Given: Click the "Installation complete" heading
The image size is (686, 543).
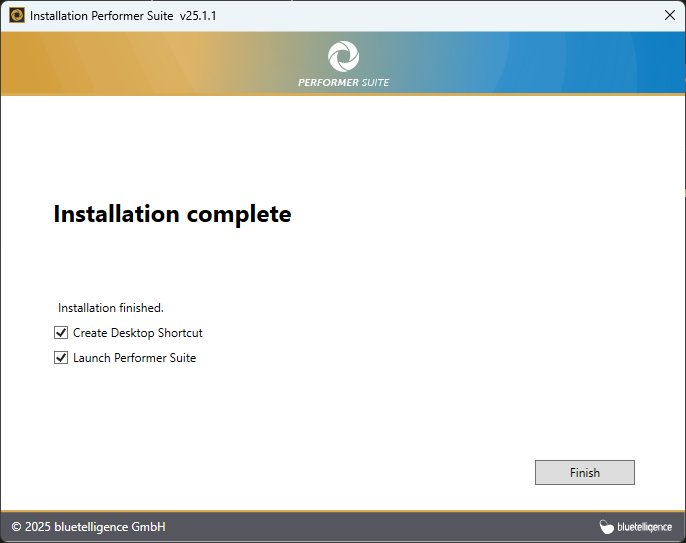Looking at the screenshot, I should tap(172, 214).
